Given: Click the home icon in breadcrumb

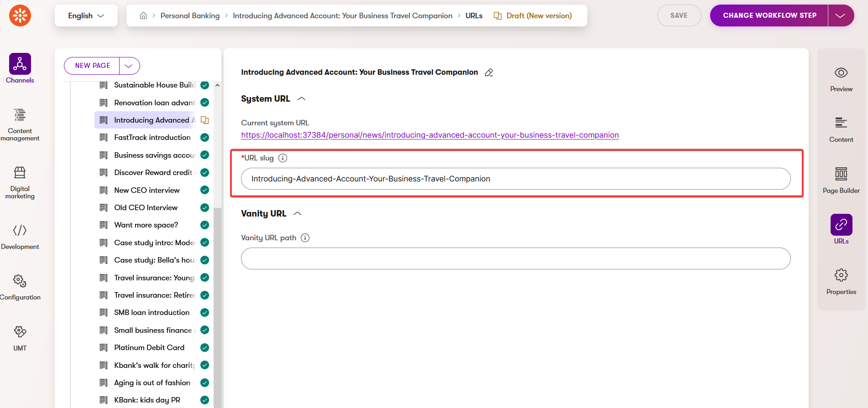Looking at the screenshot, I should tap(143, 16).
